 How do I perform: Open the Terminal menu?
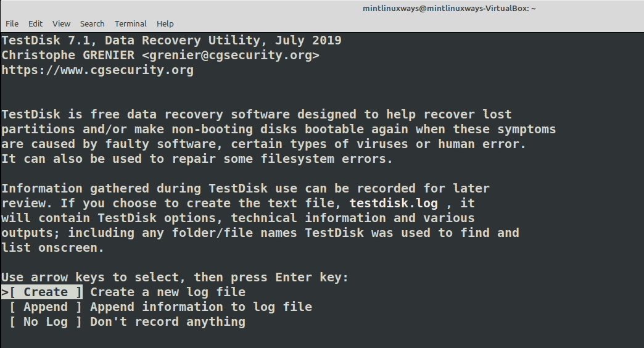[x=131, y=24]
